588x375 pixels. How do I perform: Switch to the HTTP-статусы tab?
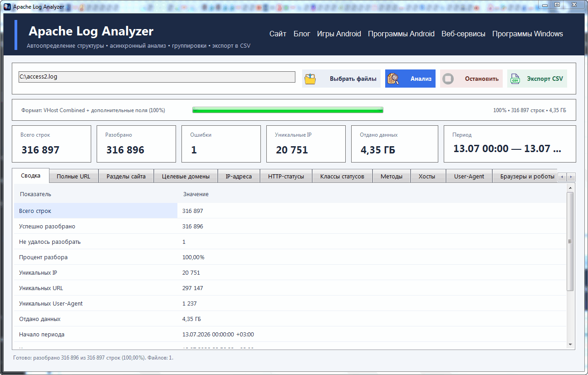coord(286,176)
